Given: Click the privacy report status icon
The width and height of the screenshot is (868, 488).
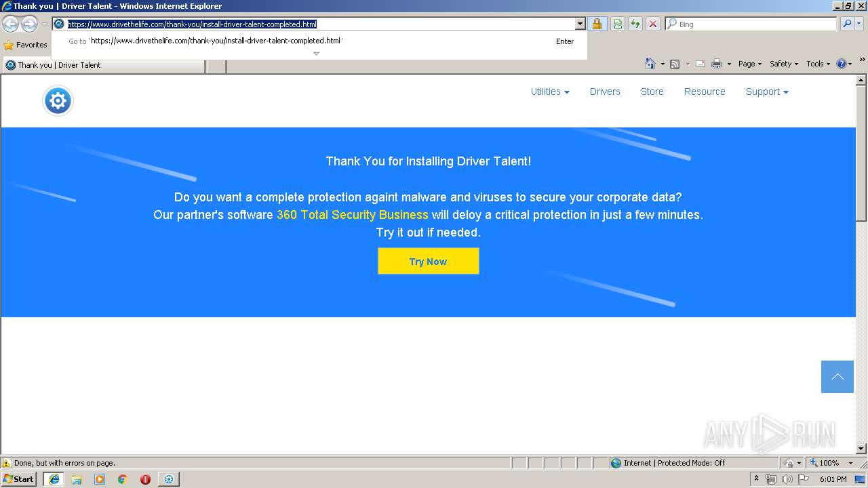Looking at the screenshot, I should pyautogui.click(x=789, y=464).
